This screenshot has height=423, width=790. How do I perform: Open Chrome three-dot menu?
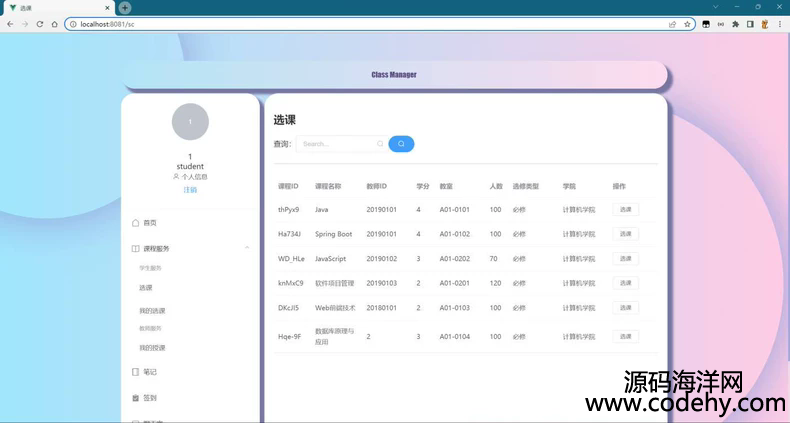[779, 24]
